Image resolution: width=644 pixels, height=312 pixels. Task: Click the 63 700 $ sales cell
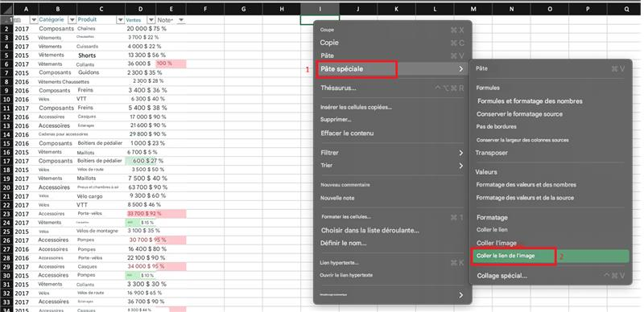[x=139, y=187]
